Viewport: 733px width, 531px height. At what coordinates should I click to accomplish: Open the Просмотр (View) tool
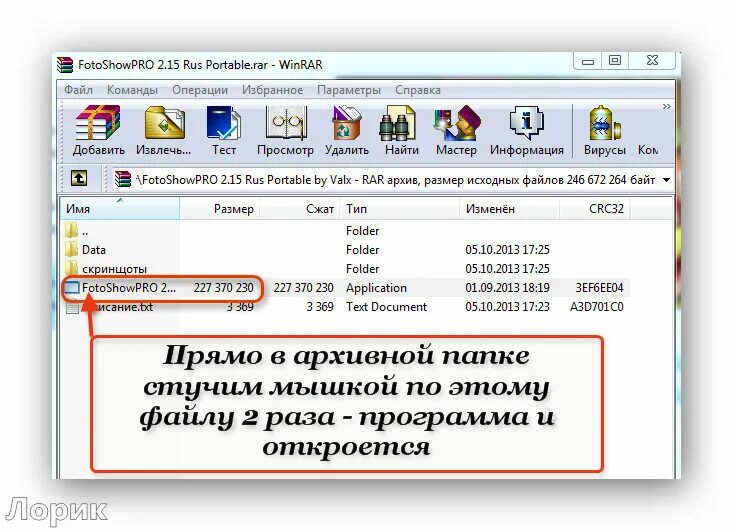286,122
